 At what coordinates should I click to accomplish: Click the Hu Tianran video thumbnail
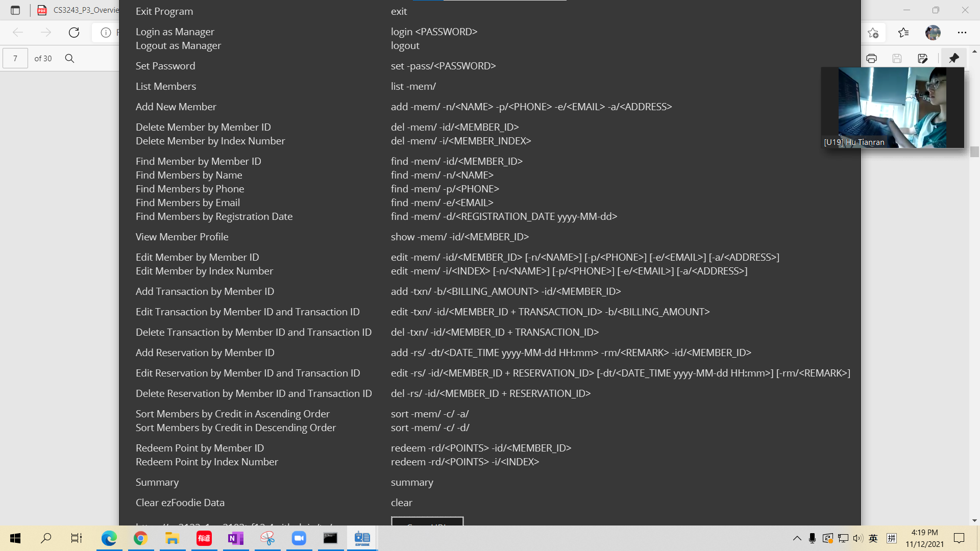pyautogui.click(x=892, y=107)
